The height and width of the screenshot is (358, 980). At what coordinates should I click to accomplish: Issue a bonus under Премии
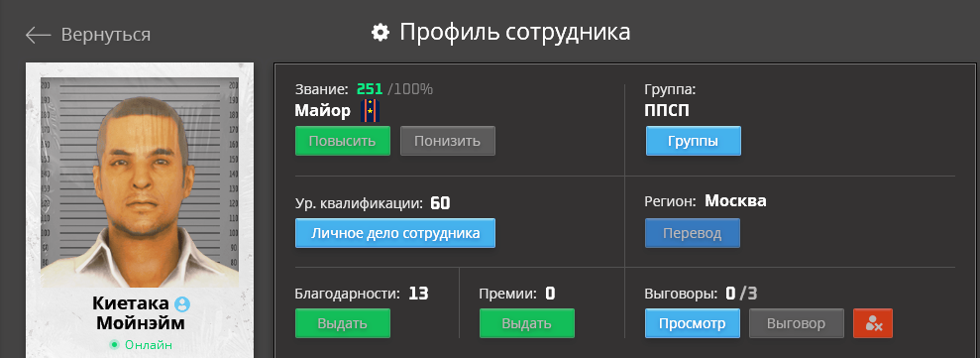527,323
